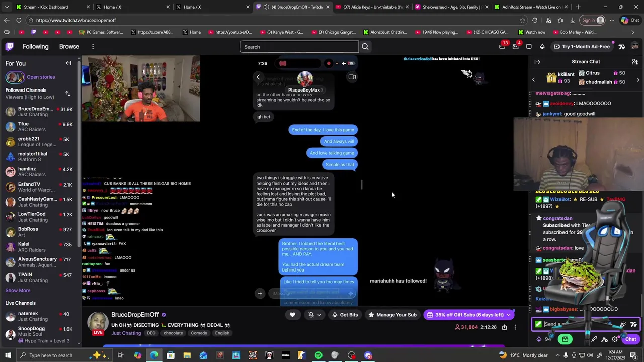Open the Twitch home logo
644x362 pixels.
10,47
